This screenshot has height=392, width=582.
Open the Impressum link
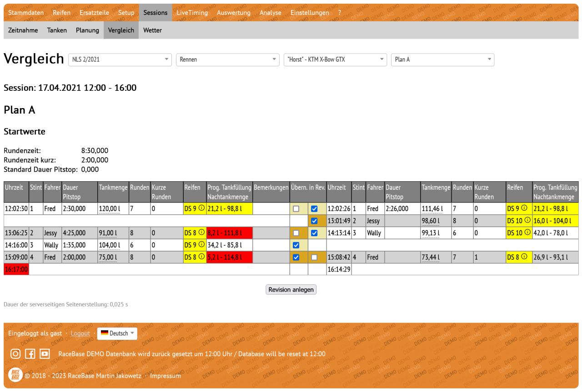(x=166, y=376)
